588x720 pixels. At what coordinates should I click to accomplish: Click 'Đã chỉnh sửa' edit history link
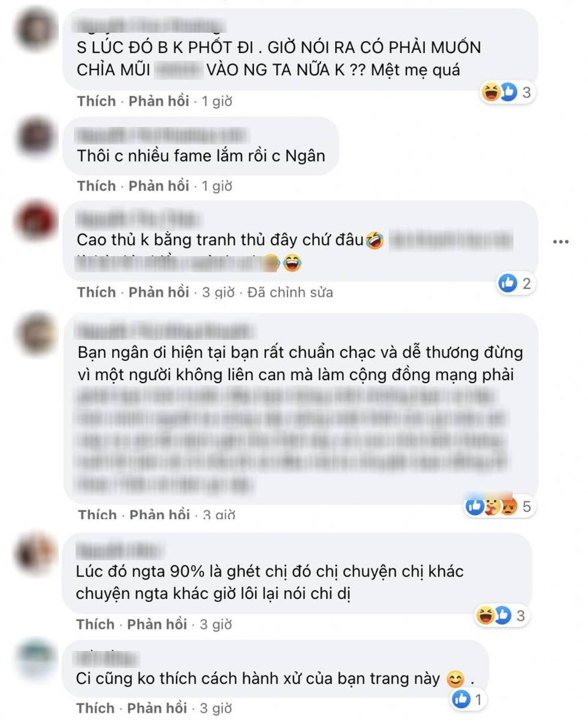pyautogui.click(x=290, y=292)
